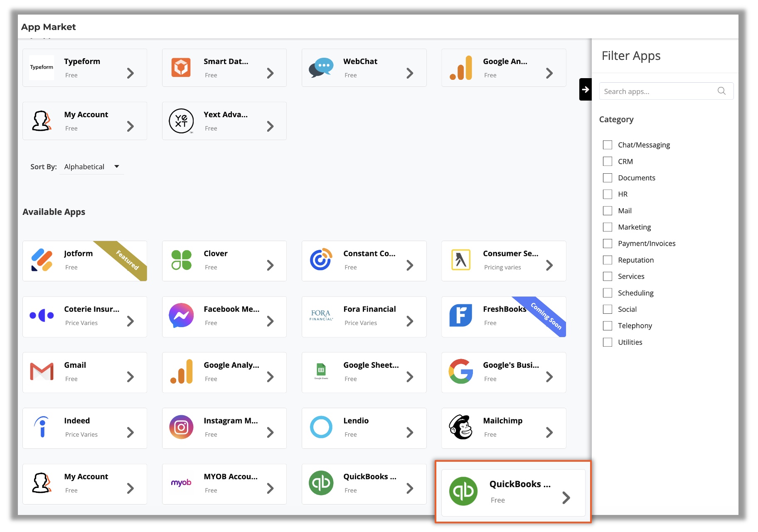Screen dimensions: 758x532
Task: Open the Google Sheet... app title
Action: tap(371, 365)
